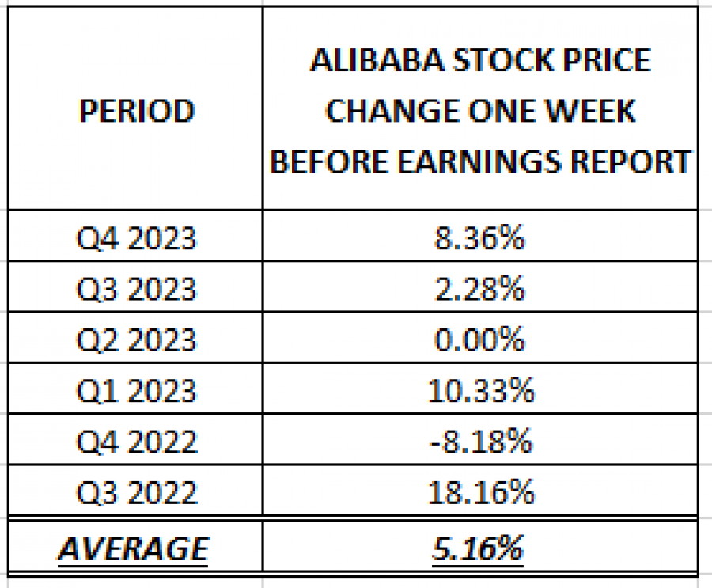Click the AVERAGE label cell
This screenshot has height=588, width=712.
[x=135, y=546]
